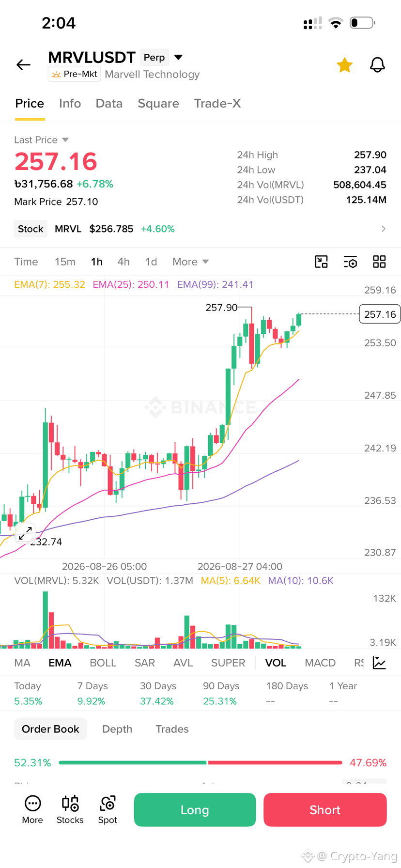The height and width of the screenshot is (868, 401).
Task: Open the Order Book tab
Action: pyautogui.click(x=50, y=729)
